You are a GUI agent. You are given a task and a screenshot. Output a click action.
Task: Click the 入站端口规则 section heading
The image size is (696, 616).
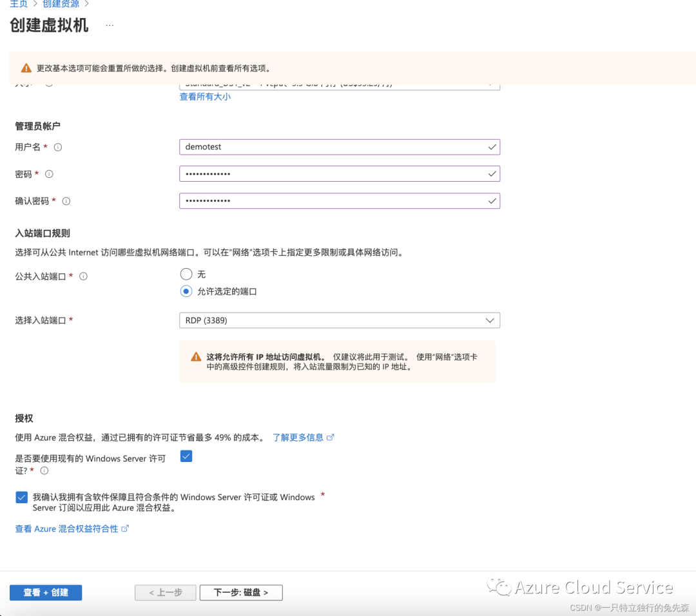coord(43,233)
